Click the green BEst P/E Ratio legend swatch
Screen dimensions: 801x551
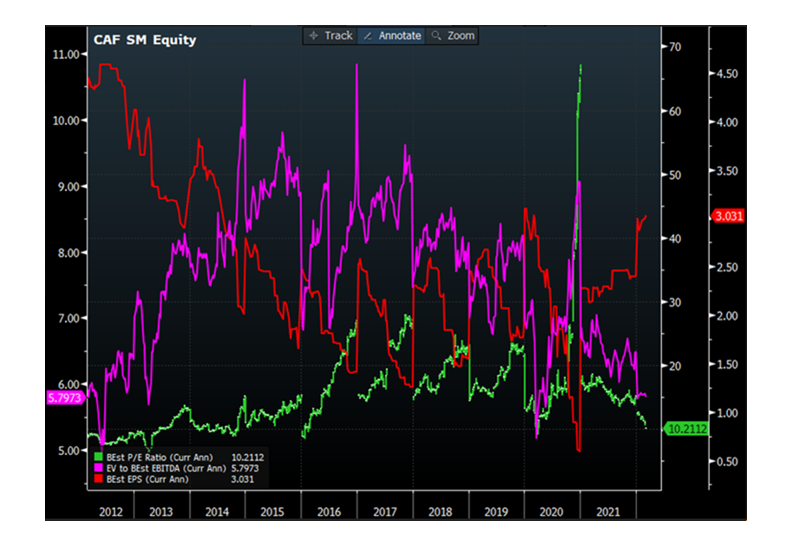(96, 456)
